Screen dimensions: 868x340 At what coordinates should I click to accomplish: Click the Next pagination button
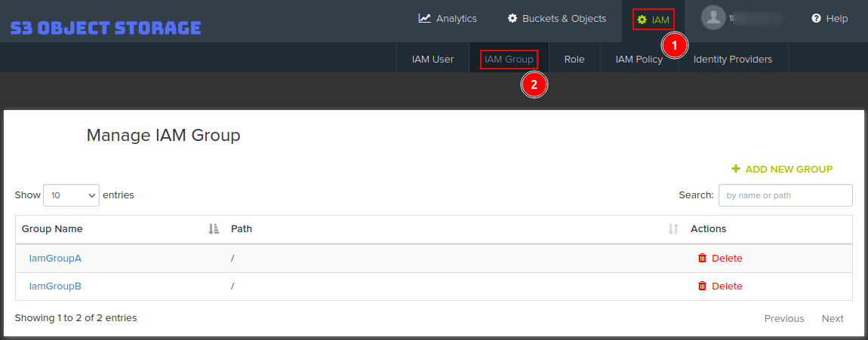833,318
